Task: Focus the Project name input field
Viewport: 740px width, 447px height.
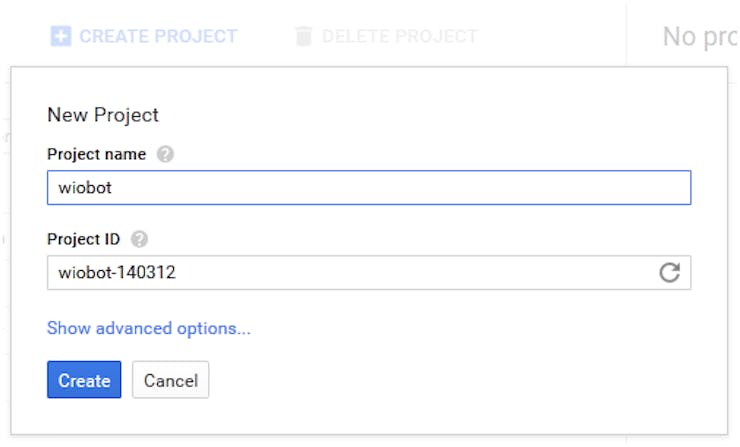Action: pos(369,187)
